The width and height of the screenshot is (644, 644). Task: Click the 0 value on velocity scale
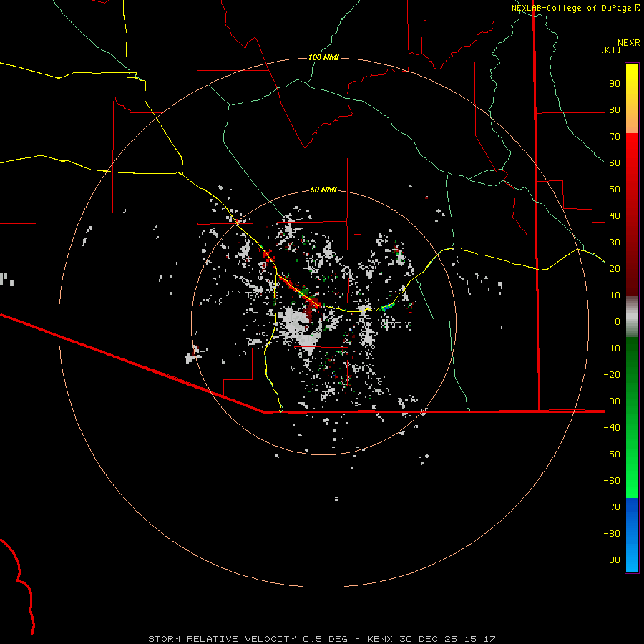[618, 322]
